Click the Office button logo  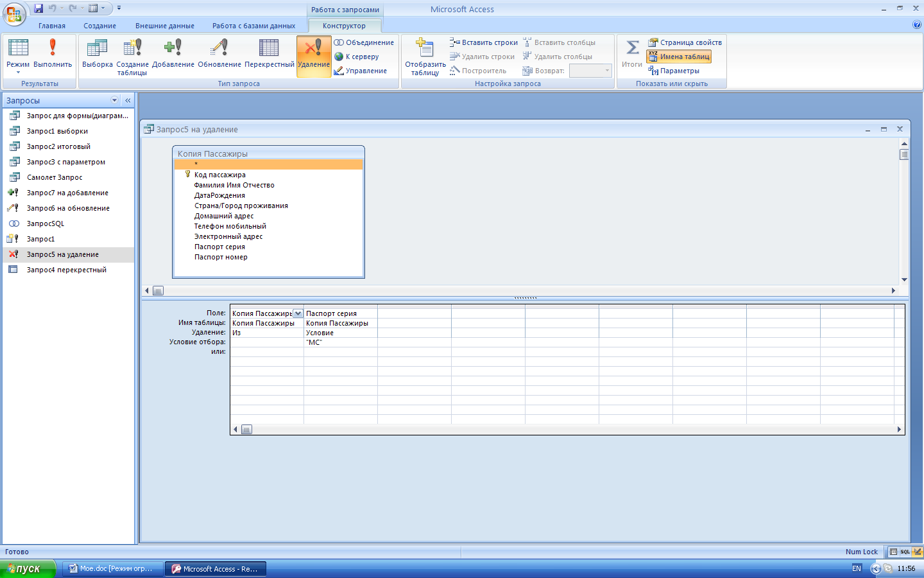(13, 13)
